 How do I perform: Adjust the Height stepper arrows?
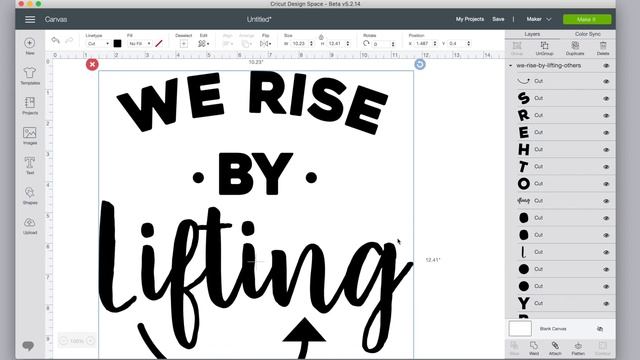coord(348,44)
